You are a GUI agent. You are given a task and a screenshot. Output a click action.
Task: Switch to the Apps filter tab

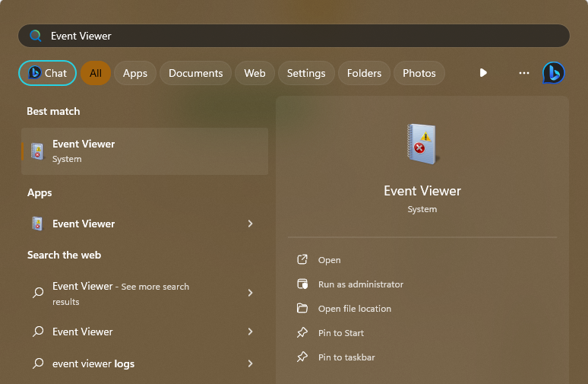pos(135,73)
